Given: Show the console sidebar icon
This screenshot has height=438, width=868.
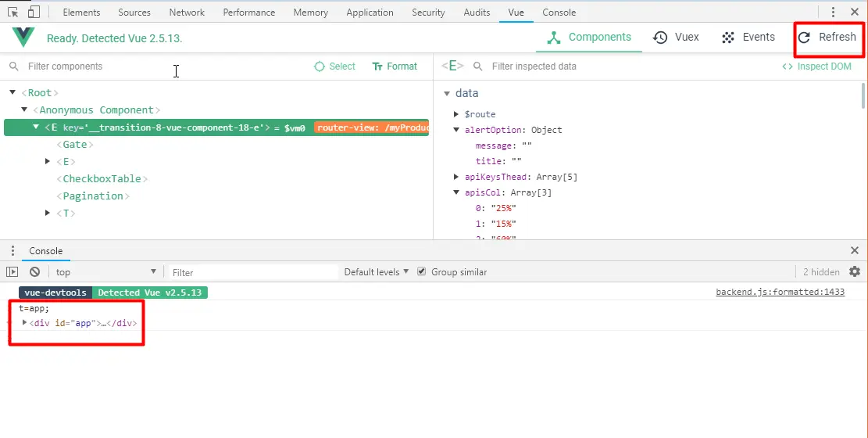Looking at the screenshot, I should [x=13, y=271].
